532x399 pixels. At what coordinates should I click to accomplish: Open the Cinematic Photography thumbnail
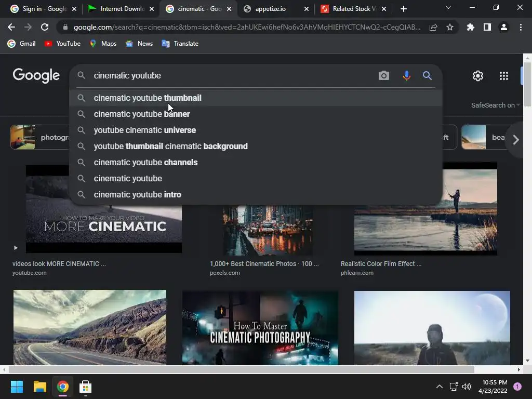click(x=260, y=328)
